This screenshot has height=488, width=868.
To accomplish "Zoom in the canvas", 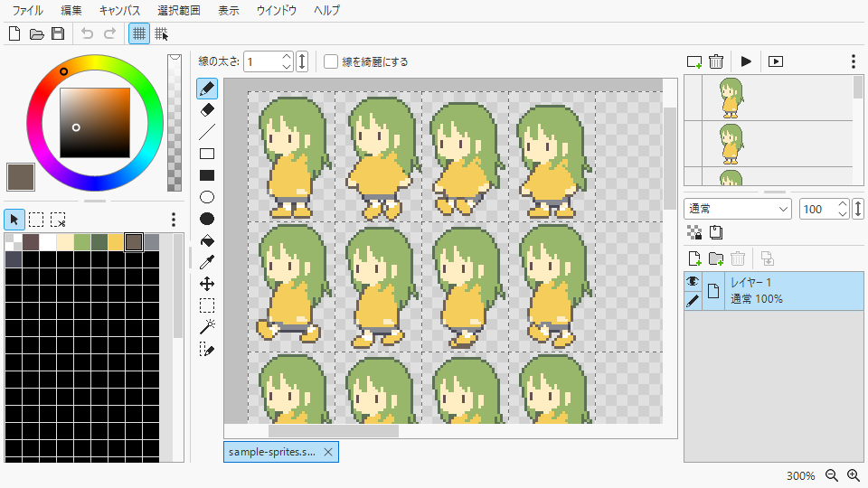I will pyautogui.click(x=854, y=475).
